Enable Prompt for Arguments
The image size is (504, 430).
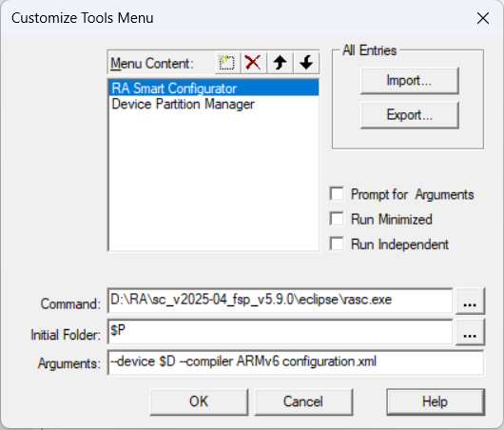tap(337, 194)
